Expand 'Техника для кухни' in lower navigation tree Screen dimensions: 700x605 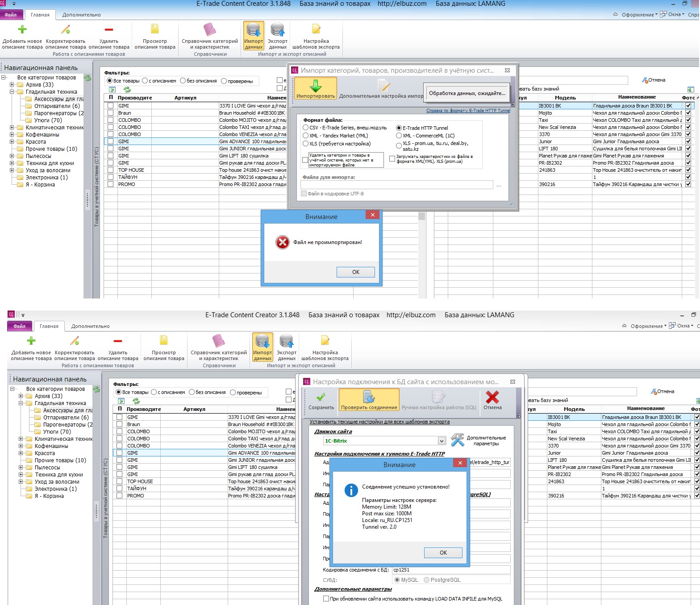point(21,475)
